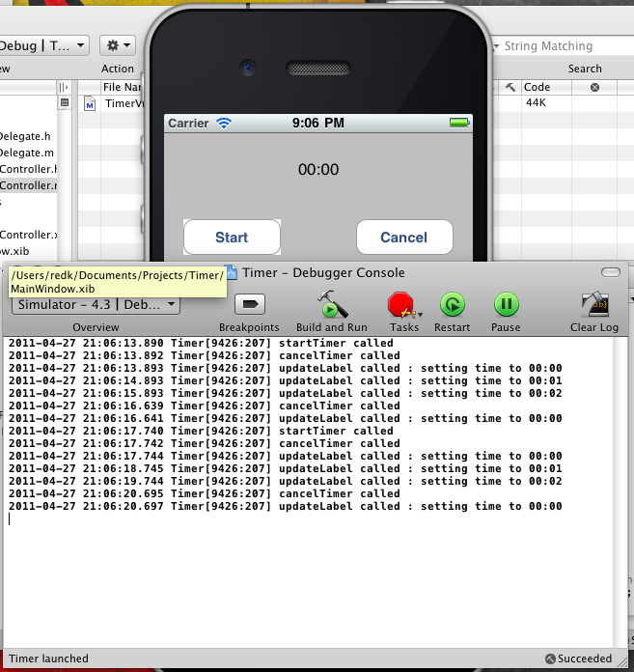This screenshot has height=672, width=634.
Task: Click the Clear Log icon
Action: [595, 304]
